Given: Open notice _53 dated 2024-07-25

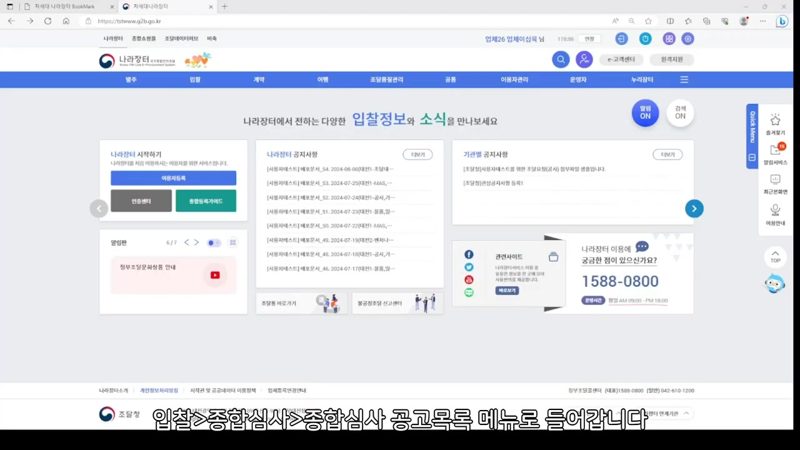Looking at the screenshot, I should pyautogui.click(x=330, y=183).
